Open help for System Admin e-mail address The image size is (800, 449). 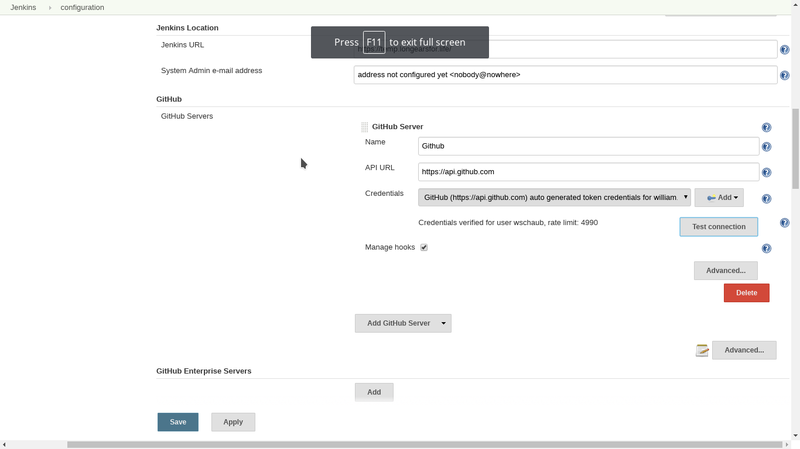(x=785, y=76)
